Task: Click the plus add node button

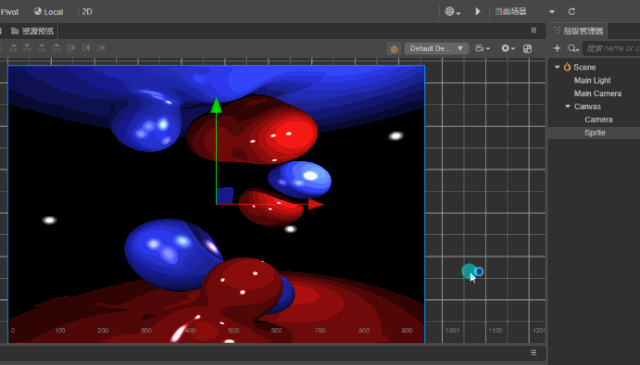Action: pos(557,48)
